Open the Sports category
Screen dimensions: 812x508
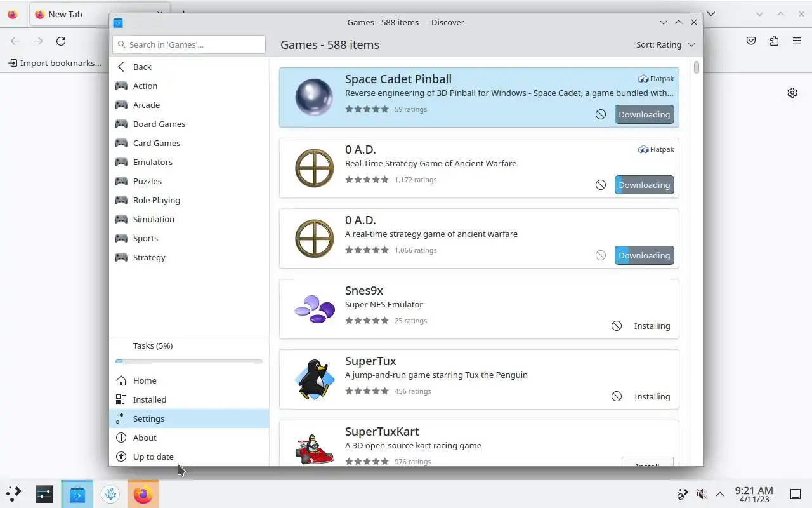click(x=189, y=238)
